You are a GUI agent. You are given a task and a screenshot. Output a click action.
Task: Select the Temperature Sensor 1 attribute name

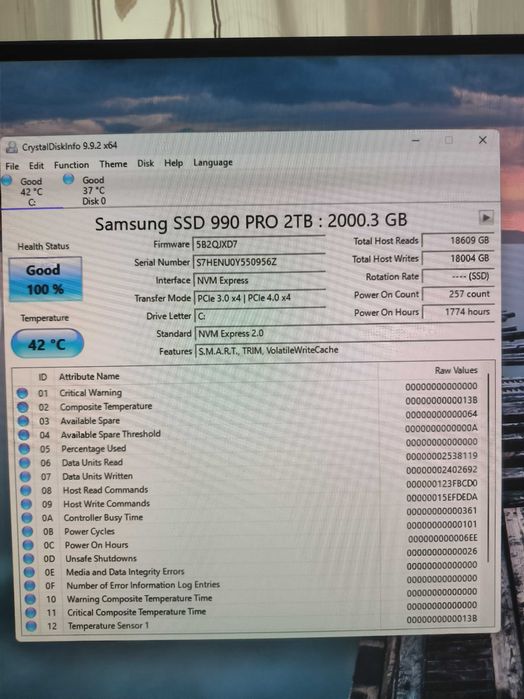108,626
